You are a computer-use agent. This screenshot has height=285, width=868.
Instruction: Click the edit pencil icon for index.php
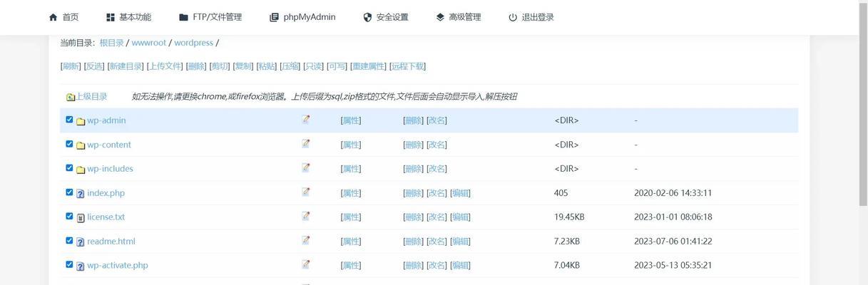tap(306, 192)
